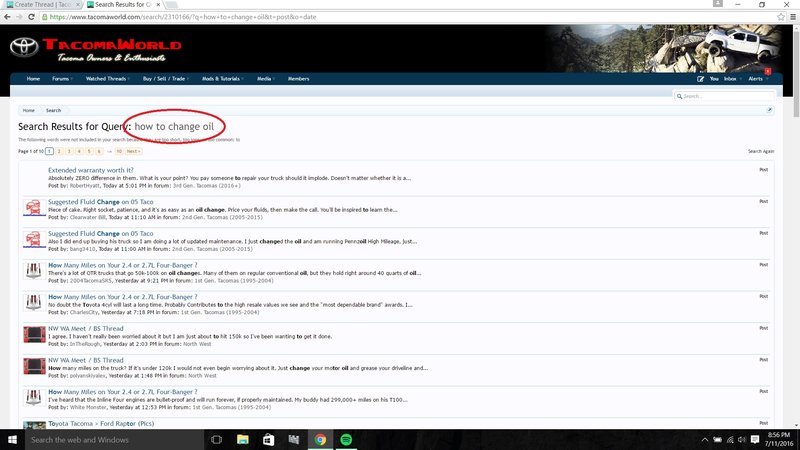This screenshot has height=450, width=800.
Task: Open the Action Center notification icon
Action: pos(755,439)
